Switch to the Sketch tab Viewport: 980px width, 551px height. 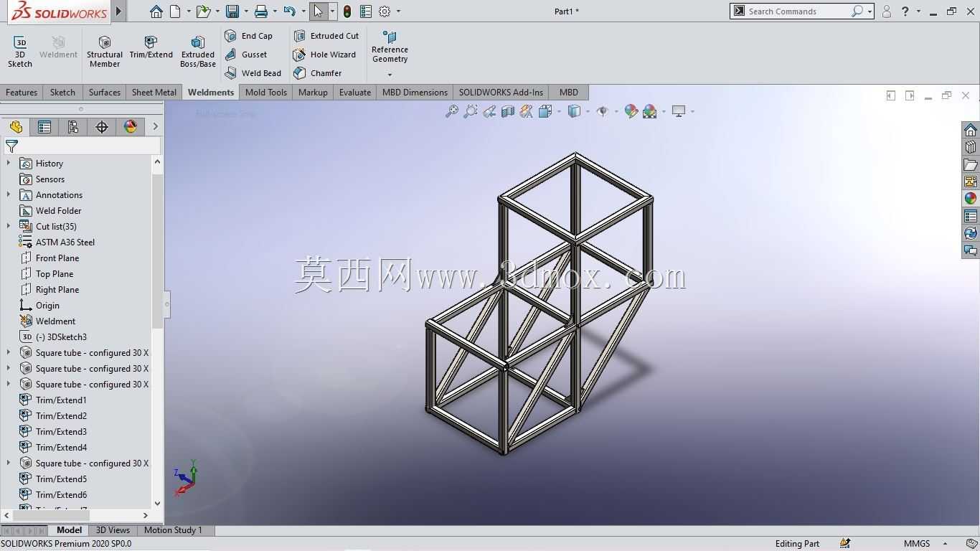62,93
